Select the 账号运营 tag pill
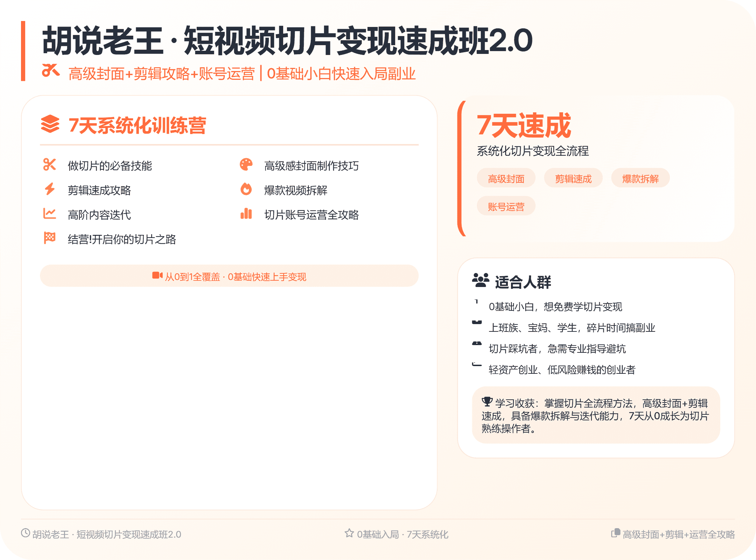The height and width of the screenshot is (560, 756). (x=506, y=206)
